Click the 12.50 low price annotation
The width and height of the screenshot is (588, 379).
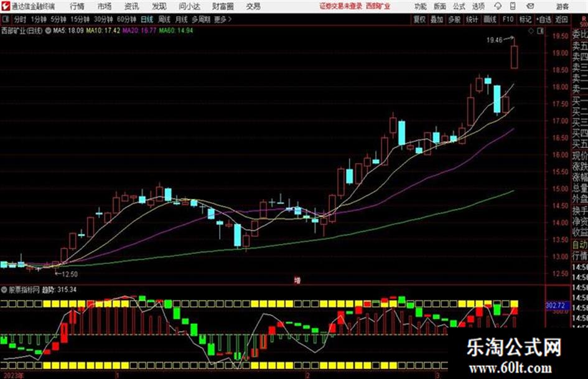[70, 274]
